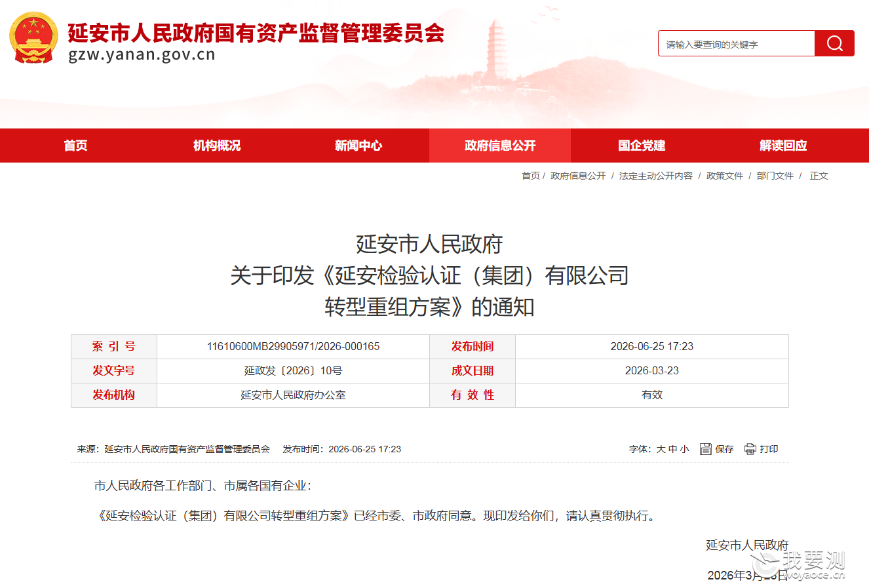
Task: Select validity value 有效
Action: (651, 395)
